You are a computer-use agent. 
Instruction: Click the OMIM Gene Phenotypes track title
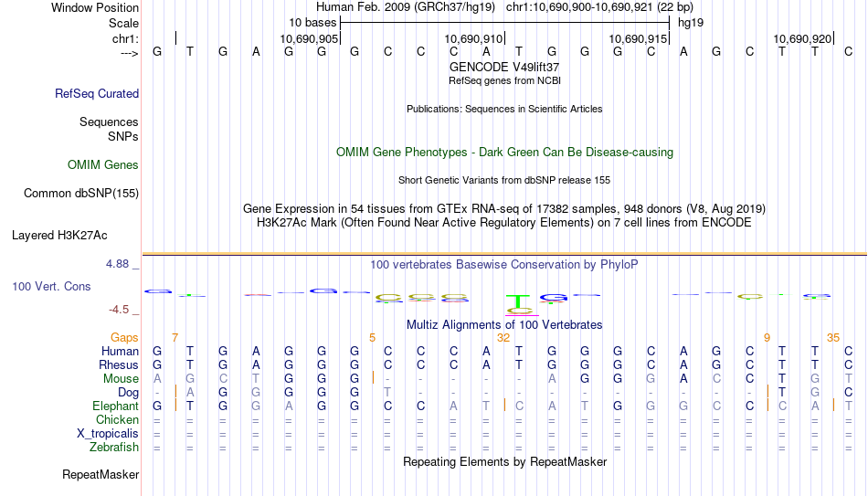pos(505,153)
